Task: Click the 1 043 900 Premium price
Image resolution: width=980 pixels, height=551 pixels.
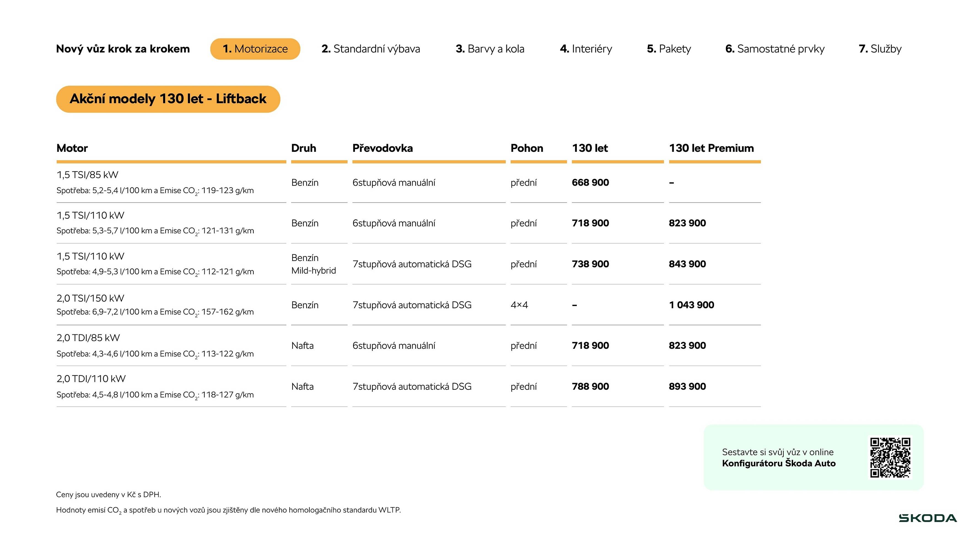Action: [x=691, y=305]
